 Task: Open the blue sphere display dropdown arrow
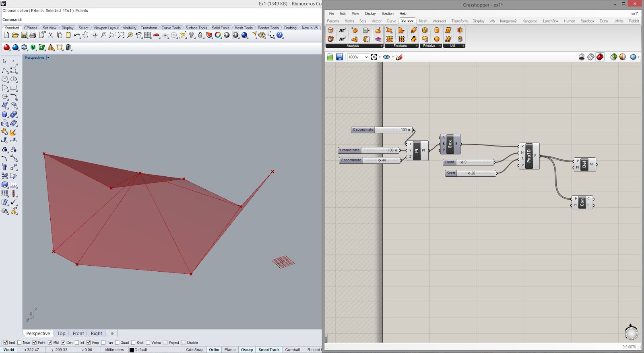[638, 57]
